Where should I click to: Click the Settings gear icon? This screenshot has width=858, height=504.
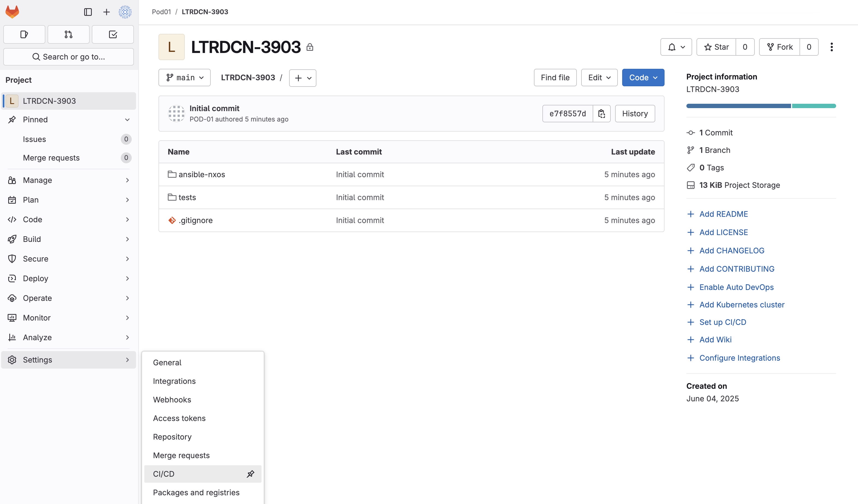[12, 360]
